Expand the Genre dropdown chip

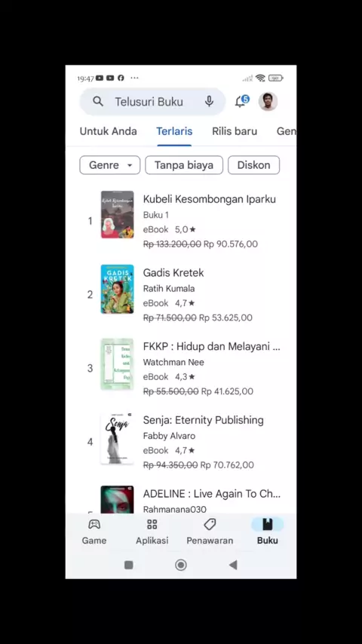point(109,165)
